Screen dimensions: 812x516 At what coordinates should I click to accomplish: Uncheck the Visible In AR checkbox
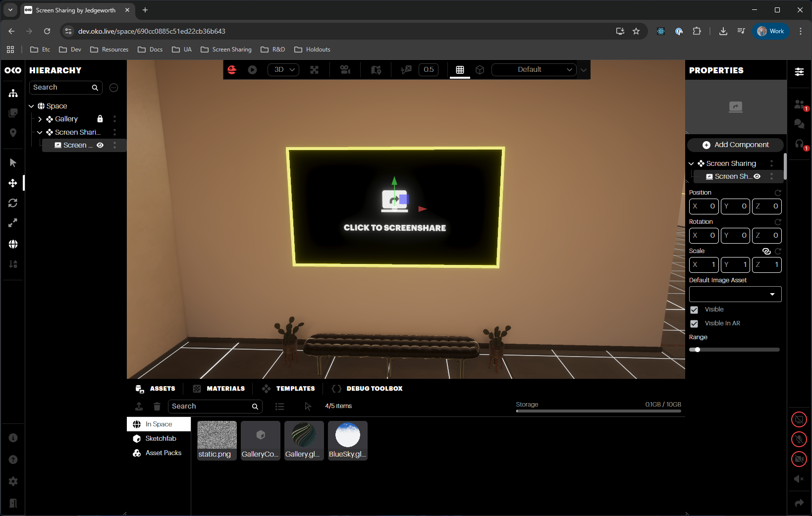point(694,324)
